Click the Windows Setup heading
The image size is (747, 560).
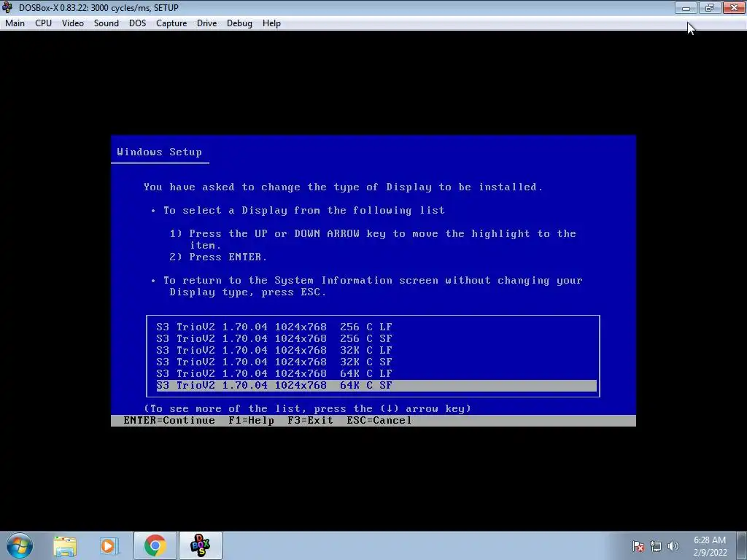(x=160, y=152)
